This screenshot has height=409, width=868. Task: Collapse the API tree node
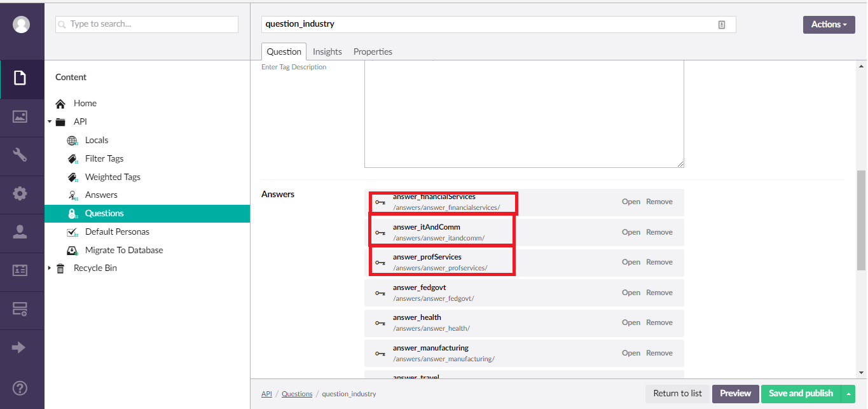click(50, 121)
